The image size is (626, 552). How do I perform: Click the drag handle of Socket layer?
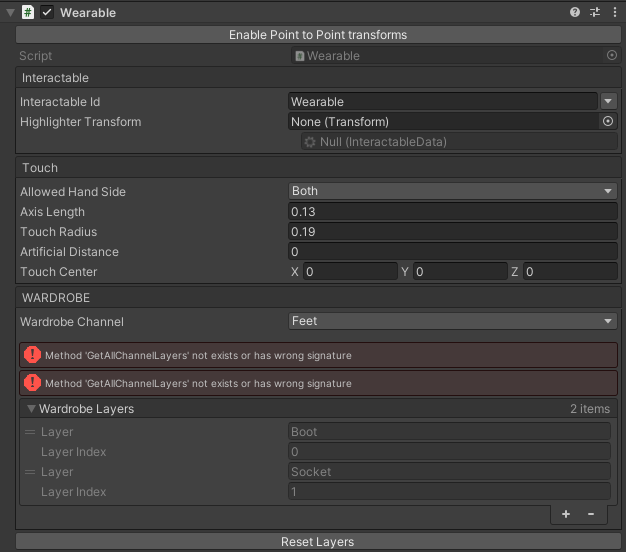coord(30,472)
